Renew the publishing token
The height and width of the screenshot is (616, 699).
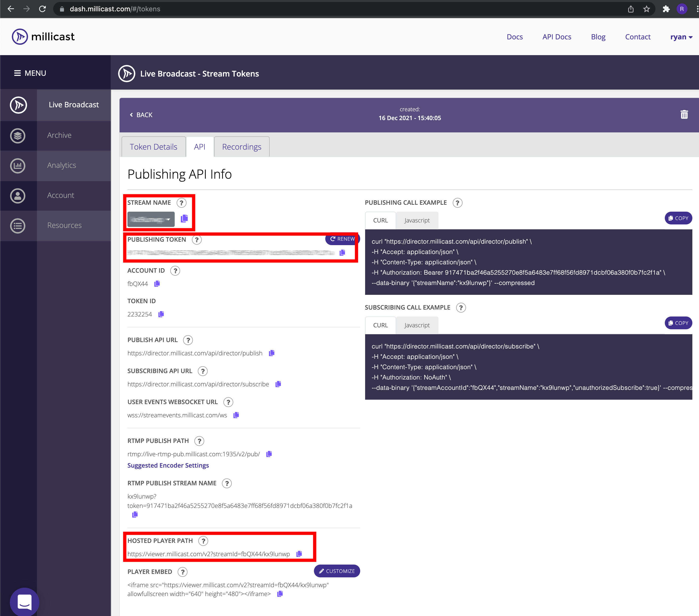[342, 239]
